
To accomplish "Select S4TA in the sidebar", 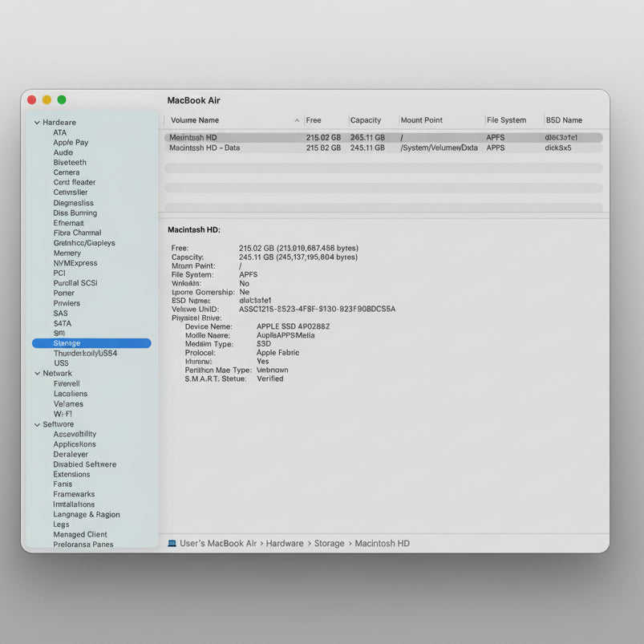I will pos(62,324).
